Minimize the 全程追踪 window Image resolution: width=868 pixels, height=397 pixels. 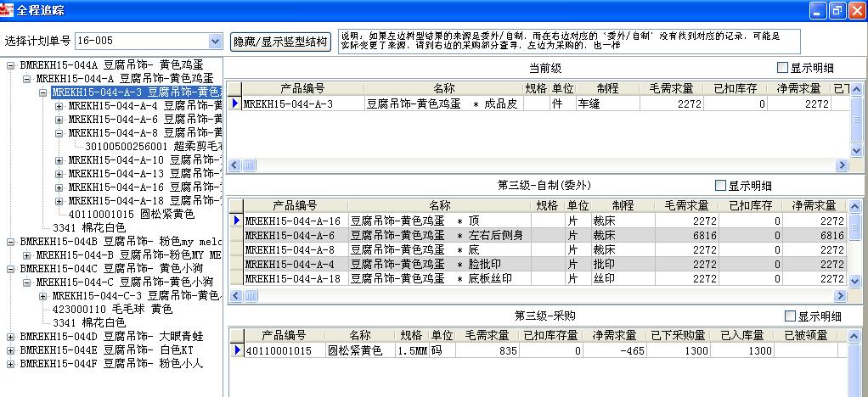818,10
